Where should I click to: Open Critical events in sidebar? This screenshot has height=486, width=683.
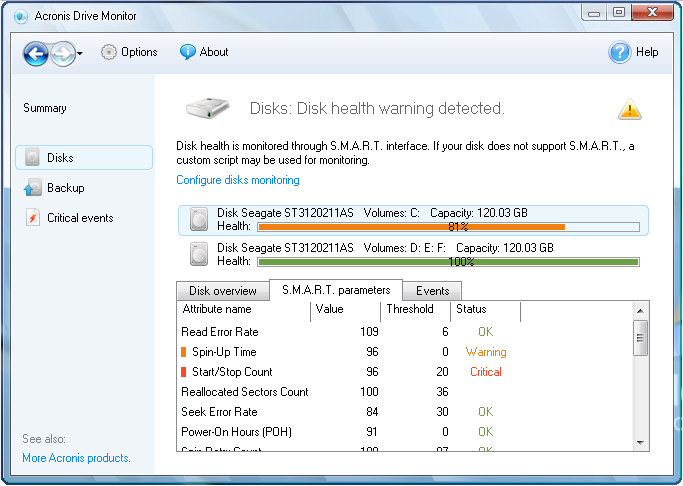80,218
